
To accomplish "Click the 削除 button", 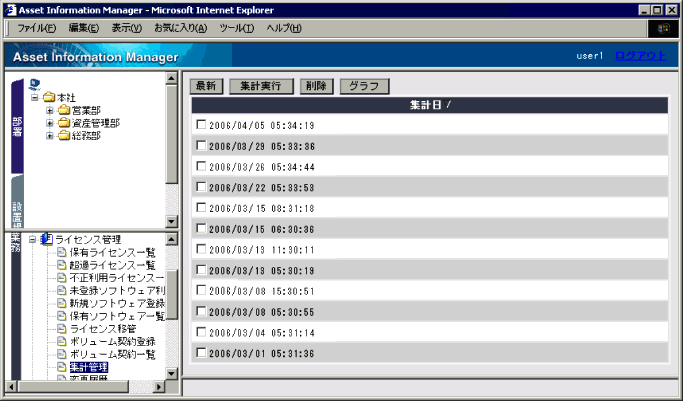I will click(x=316, y=86).
